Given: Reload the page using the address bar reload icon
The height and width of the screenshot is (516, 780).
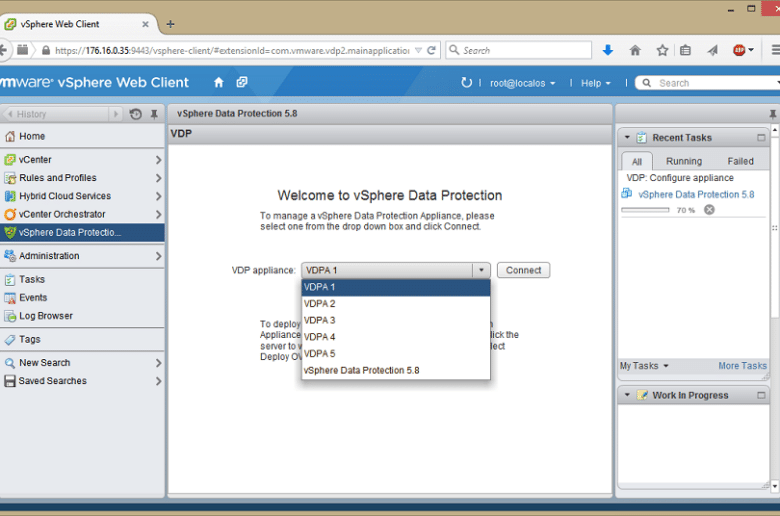Looking at the screenshot, I should click(431, 50).
